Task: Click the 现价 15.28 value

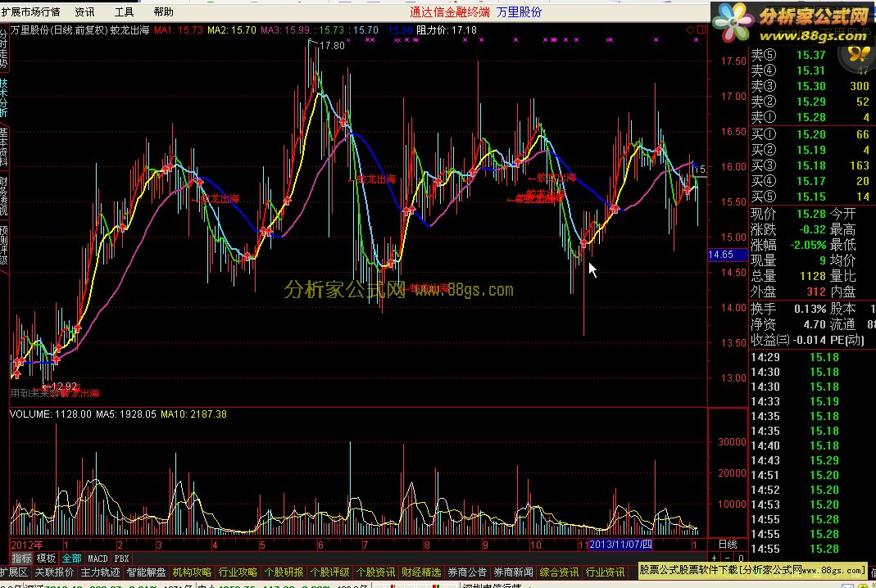Action: 810,214
